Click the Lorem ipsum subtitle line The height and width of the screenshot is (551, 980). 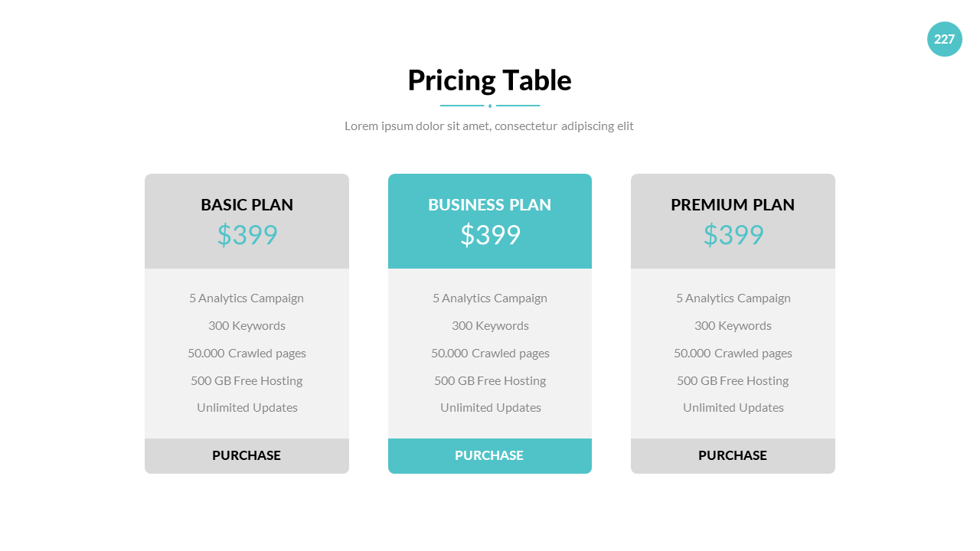(x=489, y=126)
